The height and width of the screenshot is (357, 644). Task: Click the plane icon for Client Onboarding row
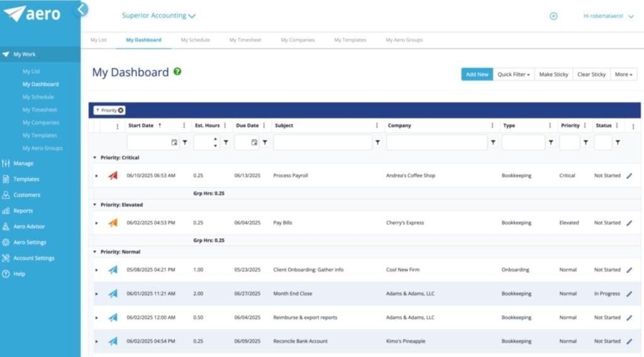pyautogui.click(x=113, y=270)
